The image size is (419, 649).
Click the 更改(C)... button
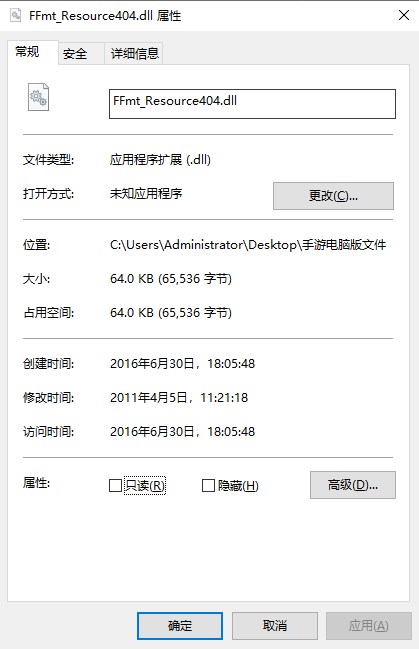(333, 195)
